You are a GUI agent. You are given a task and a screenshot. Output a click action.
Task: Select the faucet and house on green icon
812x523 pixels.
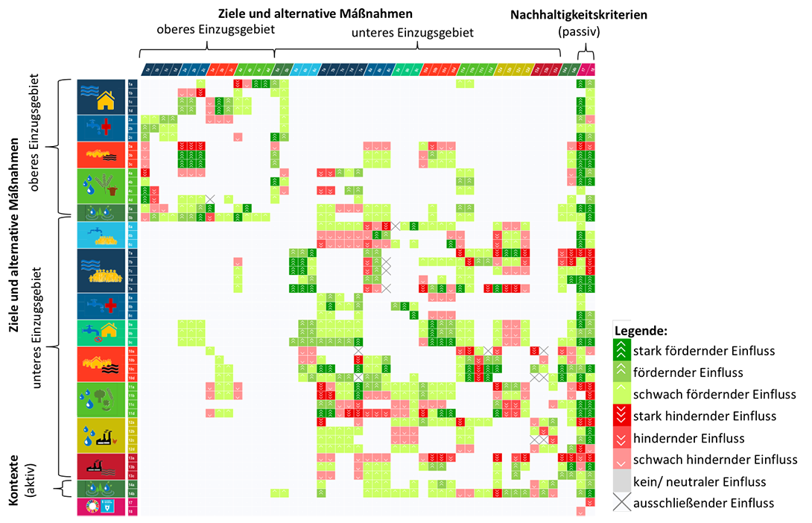click(x=97, y=332)
